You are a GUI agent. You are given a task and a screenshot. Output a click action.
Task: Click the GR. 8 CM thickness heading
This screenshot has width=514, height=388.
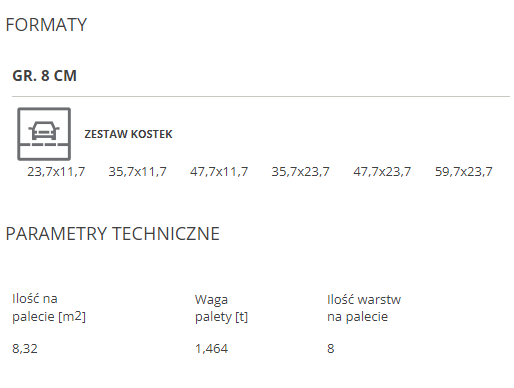coord(45,76)
